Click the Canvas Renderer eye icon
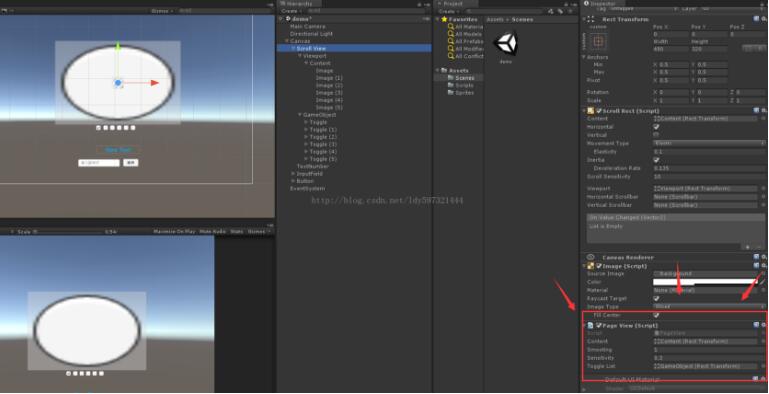This screenshot has height=394, width=769. tap(590, 257)
